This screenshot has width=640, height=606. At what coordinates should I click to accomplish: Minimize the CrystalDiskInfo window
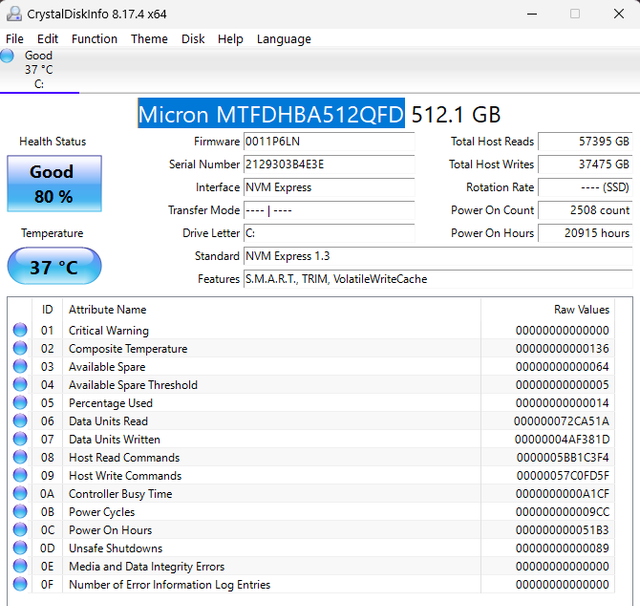532,14
